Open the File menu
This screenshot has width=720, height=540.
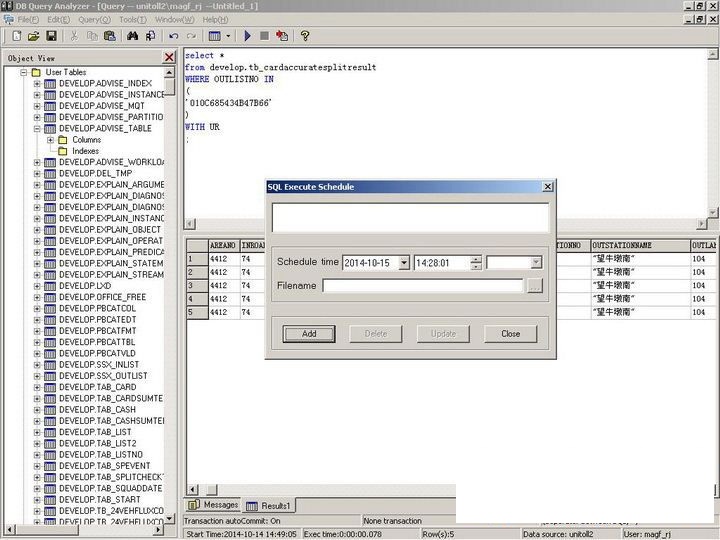pos(28,20)
